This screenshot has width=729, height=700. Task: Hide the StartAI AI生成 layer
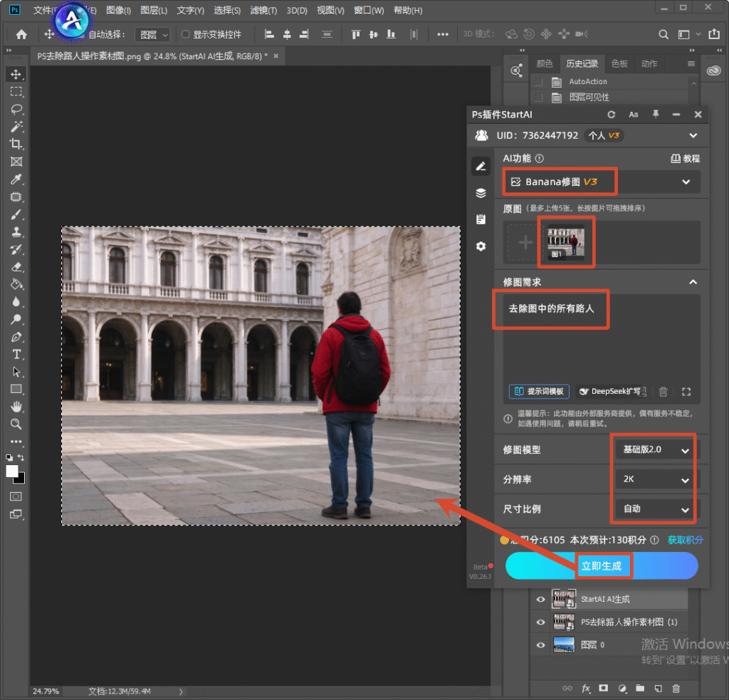[540, 599]
